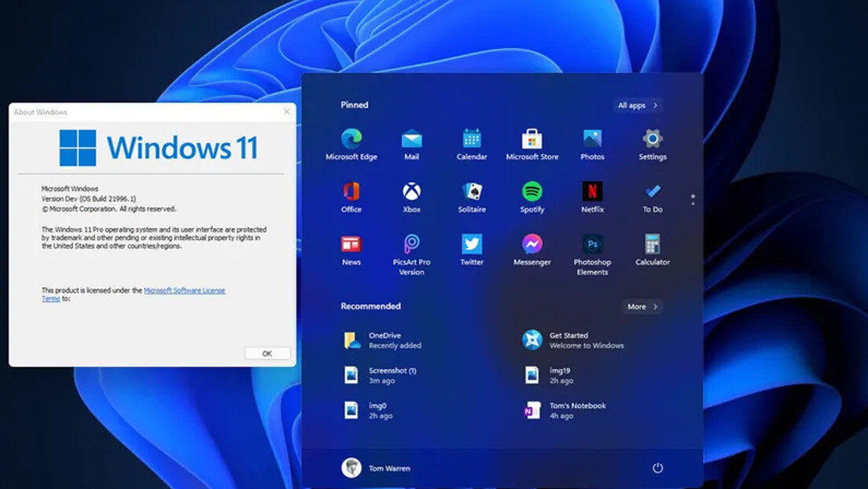868x489 pixels.
Task: Click the power button icon
Action: click(657, 468)
